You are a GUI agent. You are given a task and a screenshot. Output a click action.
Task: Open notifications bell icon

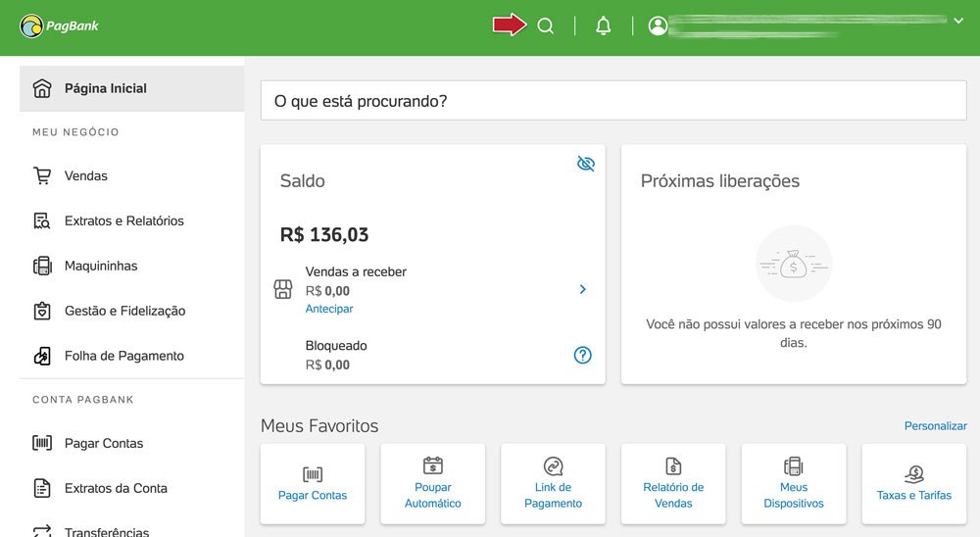(603, 25)
